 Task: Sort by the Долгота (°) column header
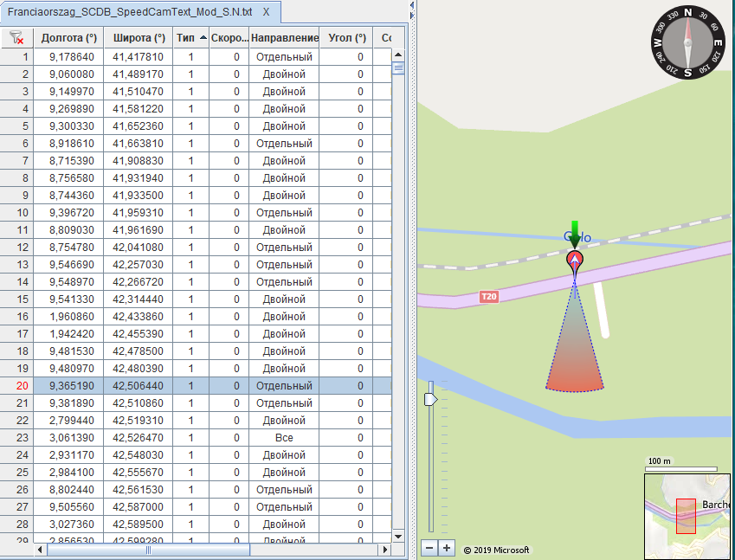(x=69, y=38)
